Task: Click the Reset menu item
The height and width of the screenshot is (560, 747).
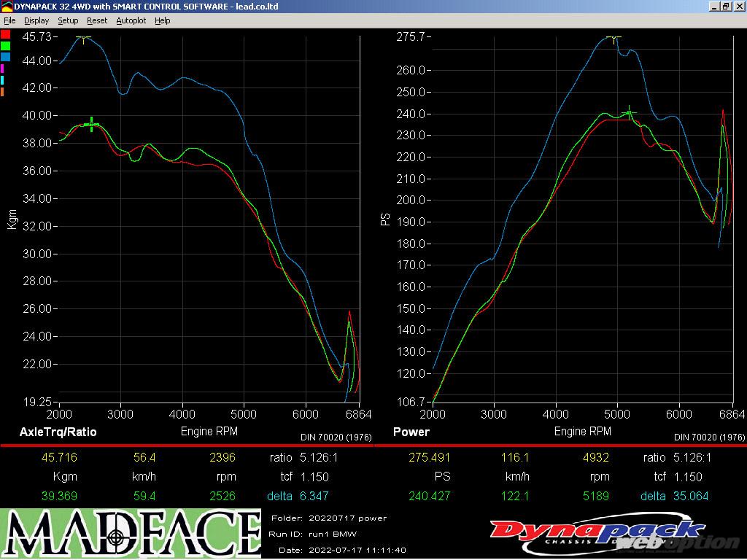Action: (x=97, y=20)
